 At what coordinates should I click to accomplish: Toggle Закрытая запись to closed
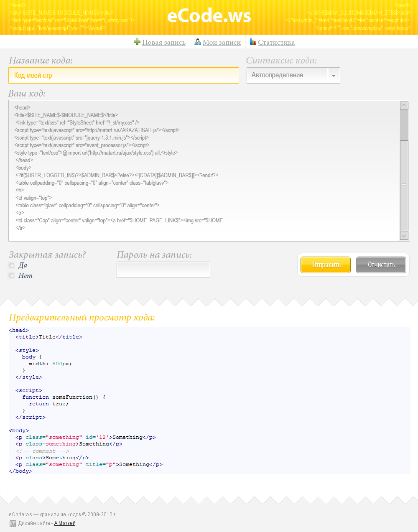[11, 265]
